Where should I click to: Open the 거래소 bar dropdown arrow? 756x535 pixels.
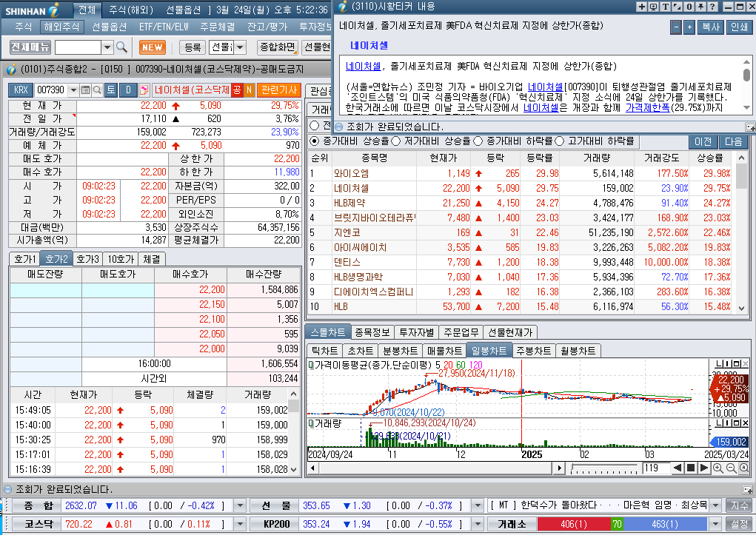click(716, 524)
